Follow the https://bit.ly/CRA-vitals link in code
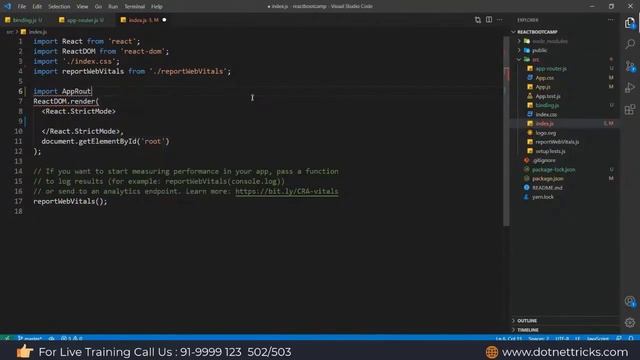The width and height of the screenshot is (640, 360). click(x=287, y=191)
